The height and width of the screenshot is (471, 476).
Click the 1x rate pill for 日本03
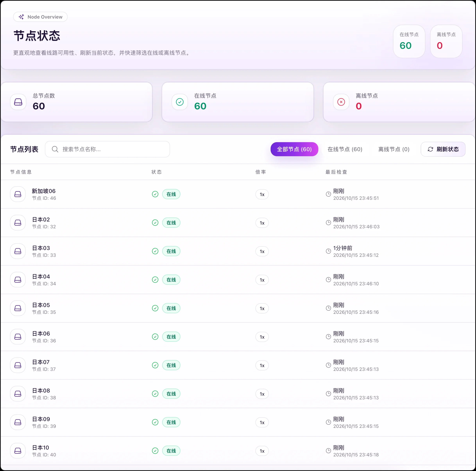262,251
